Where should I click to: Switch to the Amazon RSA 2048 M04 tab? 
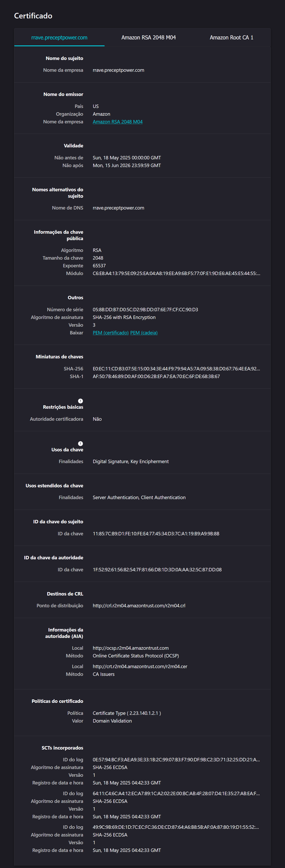[x=148, y=37]
